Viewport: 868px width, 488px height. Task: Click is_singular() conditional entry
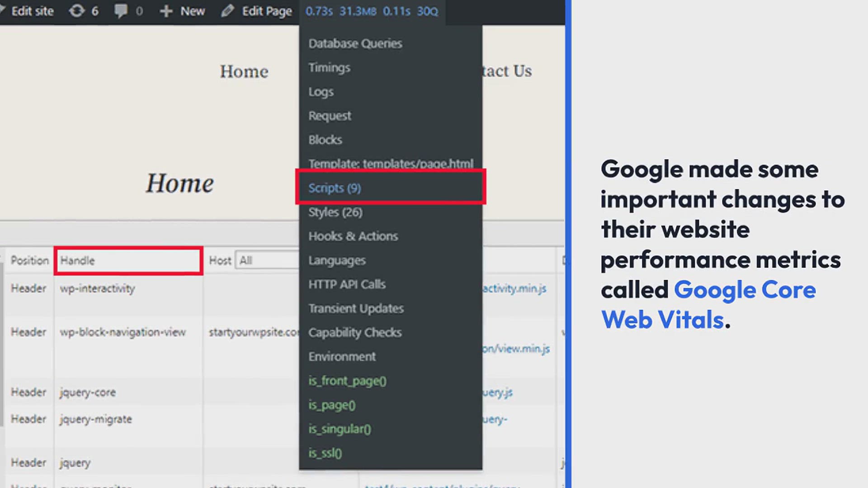coord(340,429)
